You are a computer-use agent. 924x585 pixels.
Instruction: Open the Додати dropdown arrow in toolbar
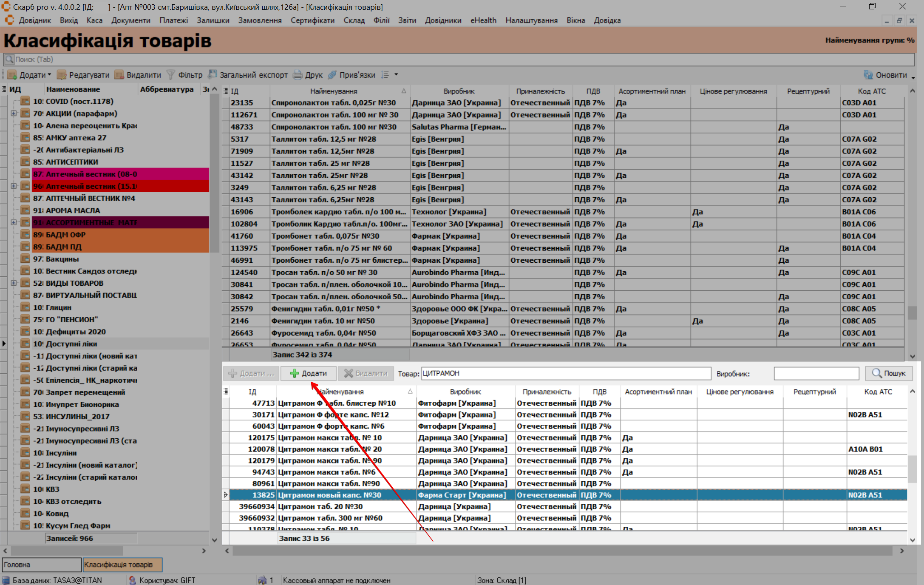tap(49, 75)
